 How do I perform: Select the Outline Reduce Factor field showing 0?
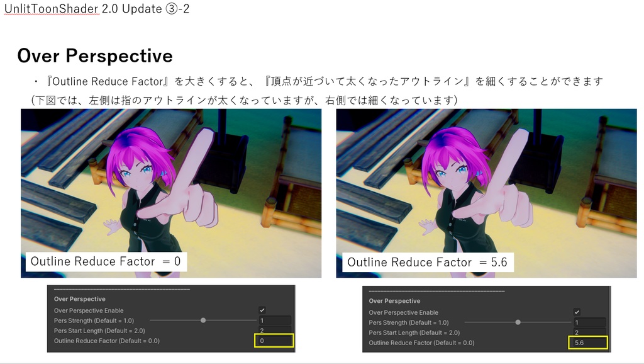coord(275,341)
